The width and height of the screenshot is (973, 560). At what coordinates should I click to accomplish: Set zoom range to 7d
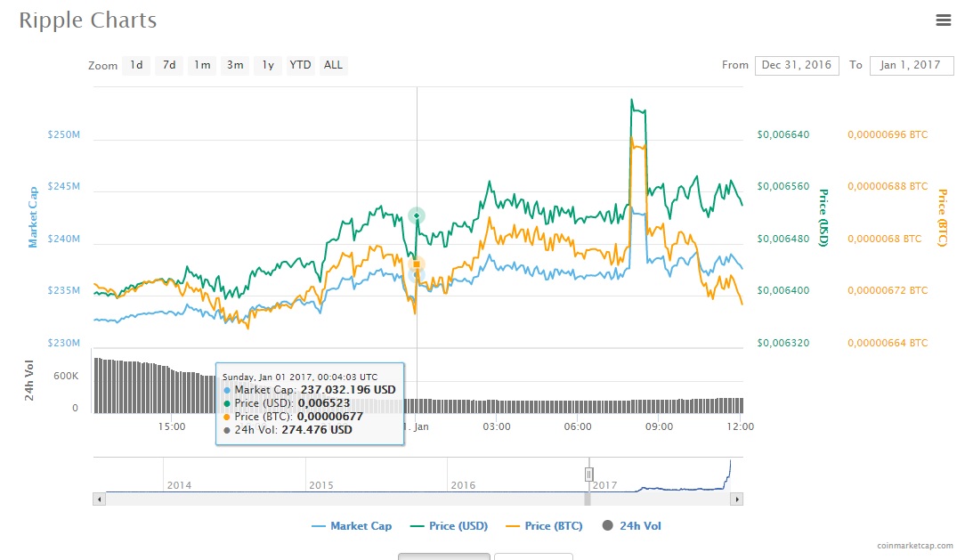point(169,65)
